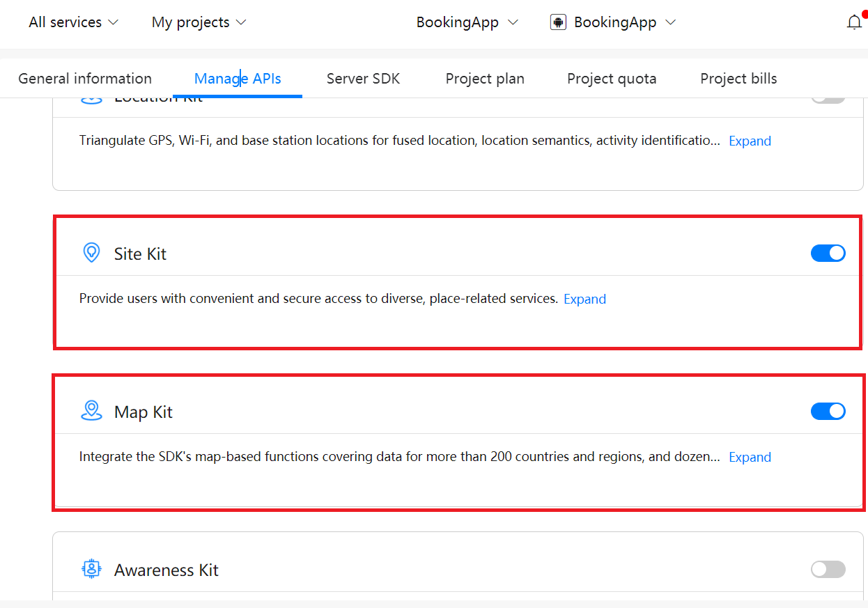Click the Site Kit pin icon
This screenshot has height=608, width=868.
(91, 253)
